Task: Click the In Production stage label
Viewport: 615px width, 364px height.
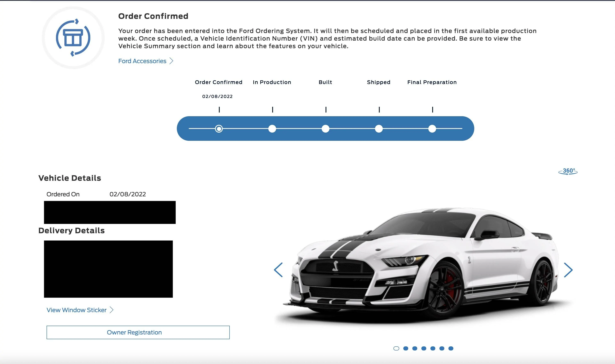Action: click(272, 82)
